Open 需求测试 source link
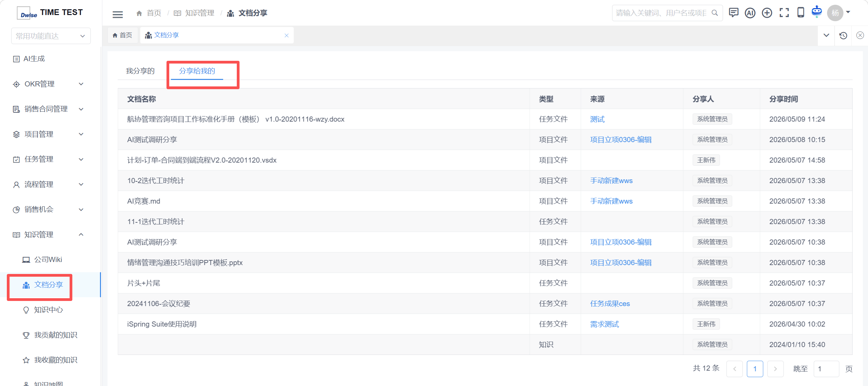Image resolution: width=868 pixels, height=386 pixels. tap(604, 324)
